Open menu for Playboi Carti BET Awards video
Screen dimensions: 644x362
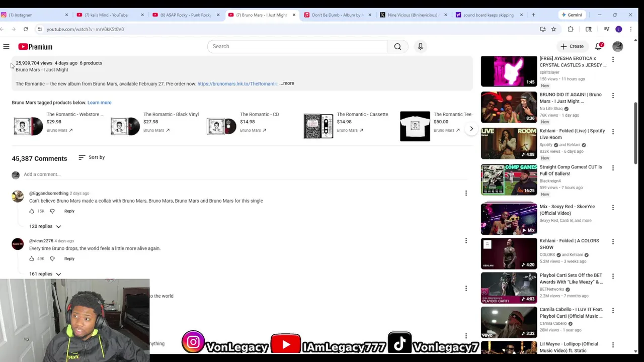[613, 277]
